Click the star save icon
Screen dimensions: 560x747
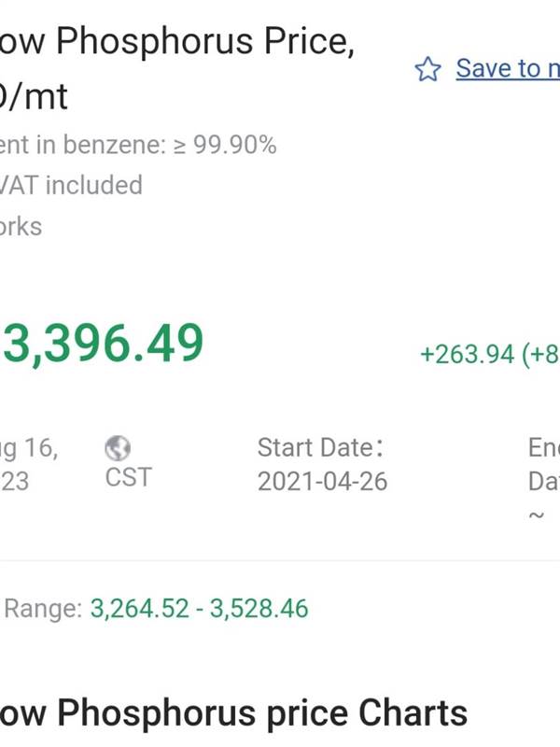point(427,69)
